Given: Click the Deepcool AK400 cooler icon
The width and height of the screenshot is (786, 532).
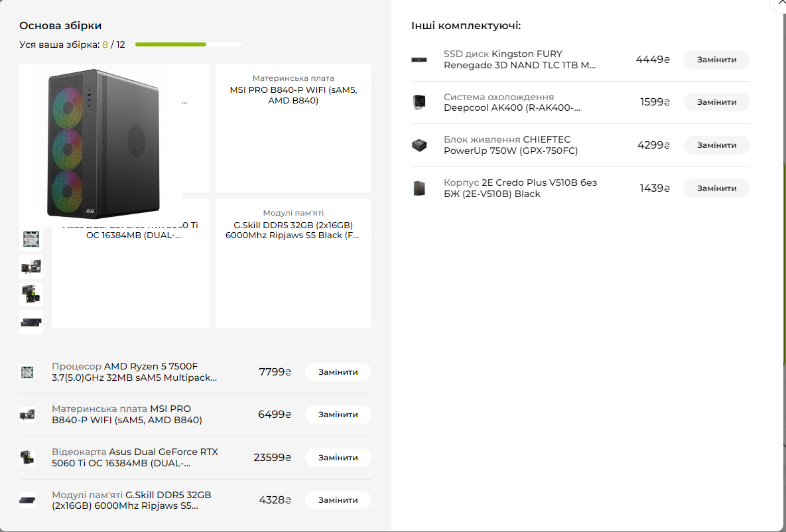Looking at the screenshot, I should click(419, 102).
